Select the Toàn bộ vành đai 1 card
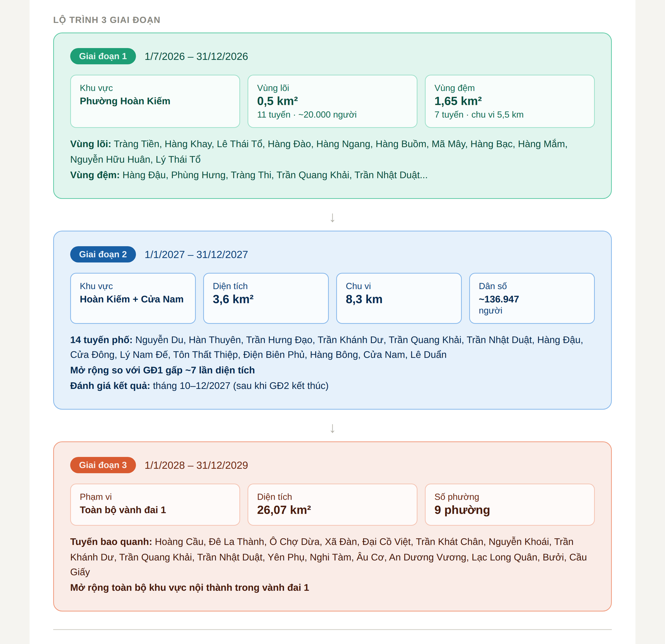The height and width of the screenshot is (644, 665). (x=155, y=505)
